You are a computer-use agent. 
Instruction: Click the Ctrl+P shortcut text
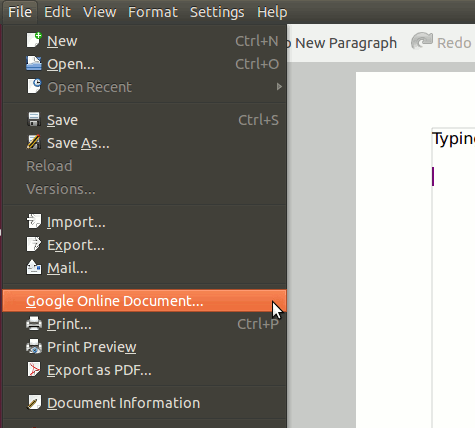(258, 324)
